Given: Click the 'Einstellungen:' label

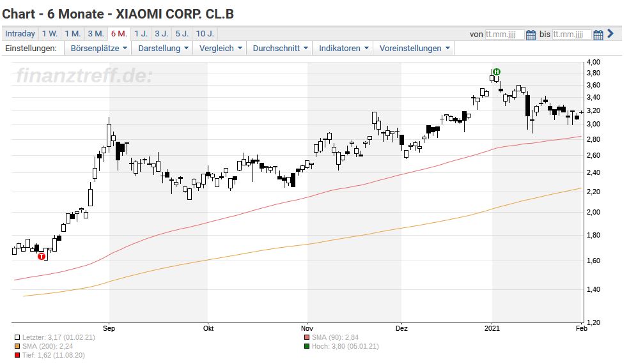Looking at the screenshot, I should [31, 48].
